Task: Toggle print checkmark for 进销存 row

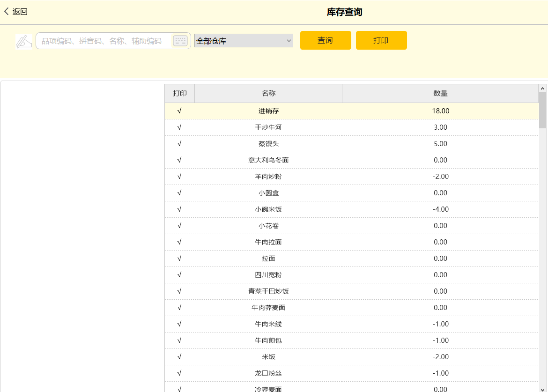Action: click(x=179, y=111)
